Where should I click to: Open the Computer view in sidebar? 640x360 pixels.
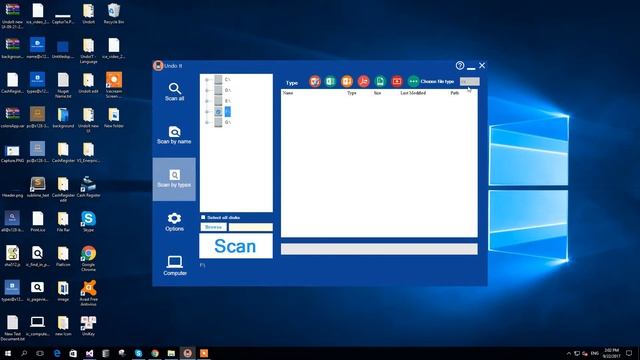(x=175, y=265)
